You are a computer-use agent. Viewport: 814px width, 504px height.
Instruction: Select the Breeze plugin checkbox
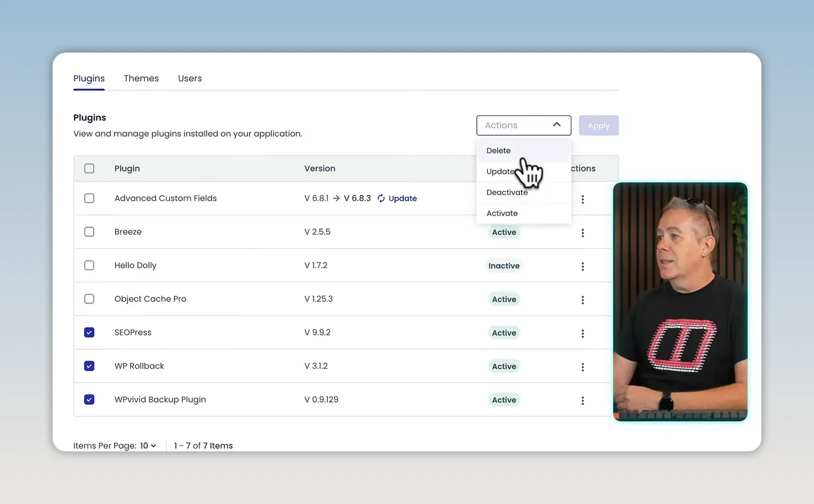[89, 232]
